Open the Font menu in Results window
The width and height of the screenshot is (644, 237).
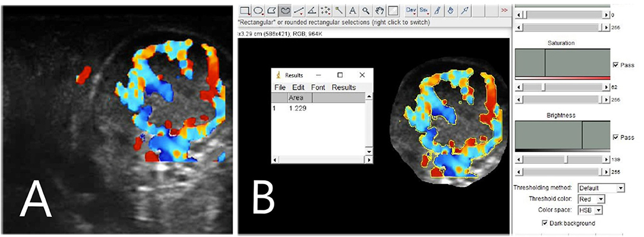(x=318, y=87)
